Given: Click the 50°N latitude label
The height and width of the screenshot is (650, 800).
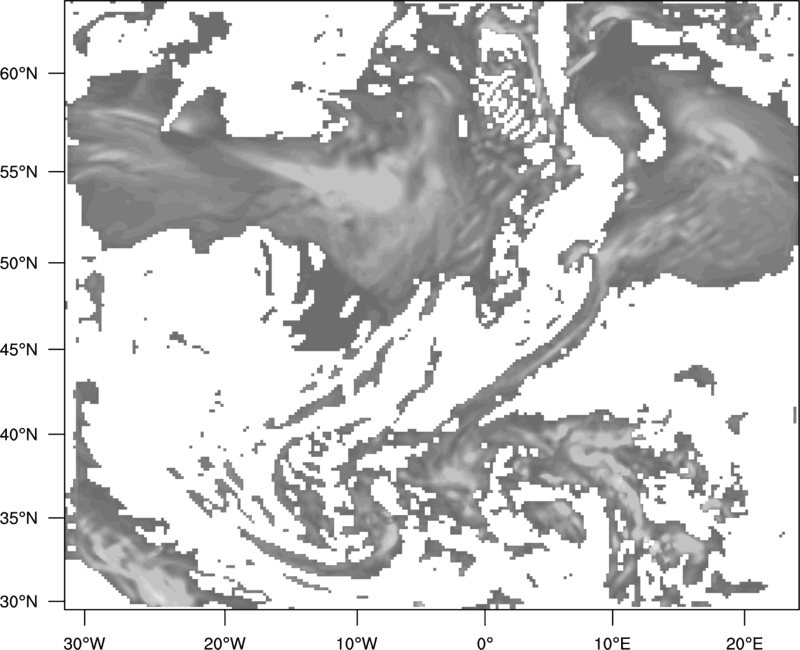Looking at the screenshot, I should click(x=19, y=263).
